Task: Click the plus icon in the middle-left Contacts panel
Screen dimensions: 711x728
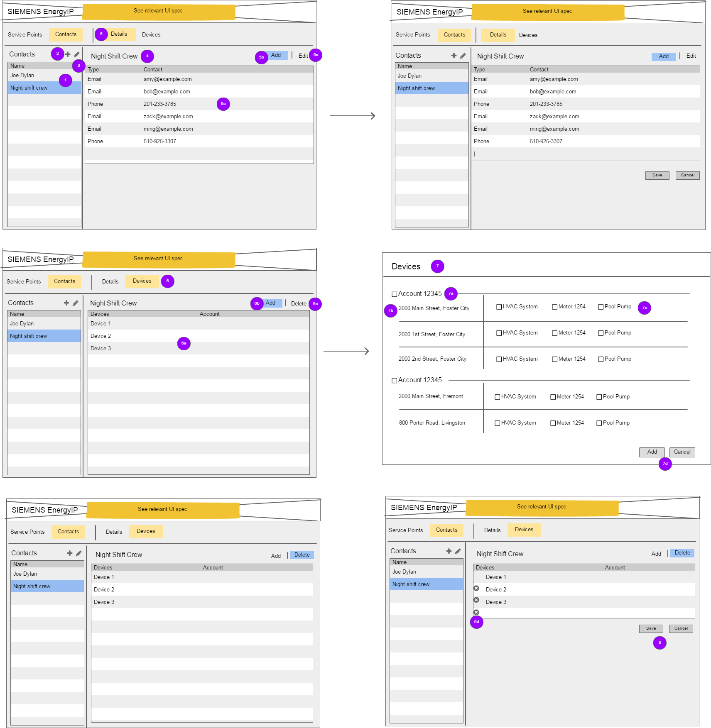Action: click(x=66, y=303)
